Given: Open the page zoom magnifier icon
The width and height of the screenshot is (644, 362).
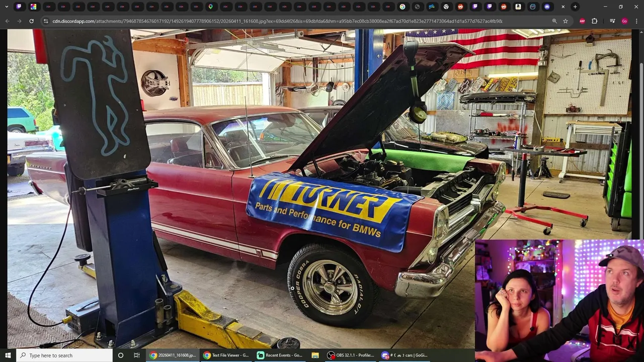Looking at the screenshot, I should [x=554, y=21].
